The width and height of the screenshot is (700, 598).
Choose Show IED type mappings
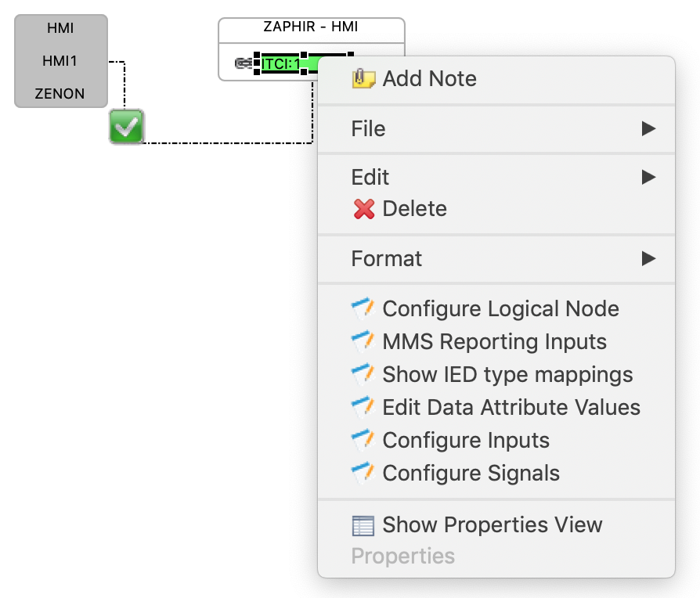pyautogui.click(x=507, y=375)
